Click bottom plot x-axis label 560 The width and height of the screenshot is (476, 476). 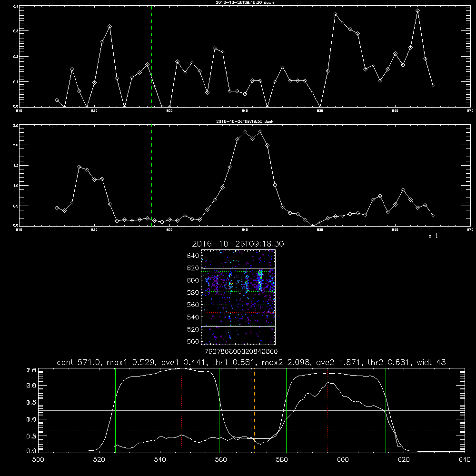tap(221, 460)
